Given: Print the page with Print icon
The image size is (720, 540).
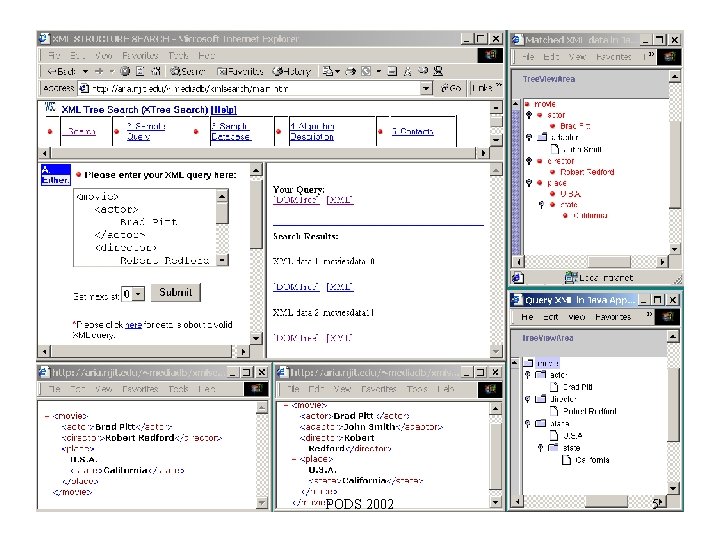Looking at the screenshot, I should click(x=350, y=71).
